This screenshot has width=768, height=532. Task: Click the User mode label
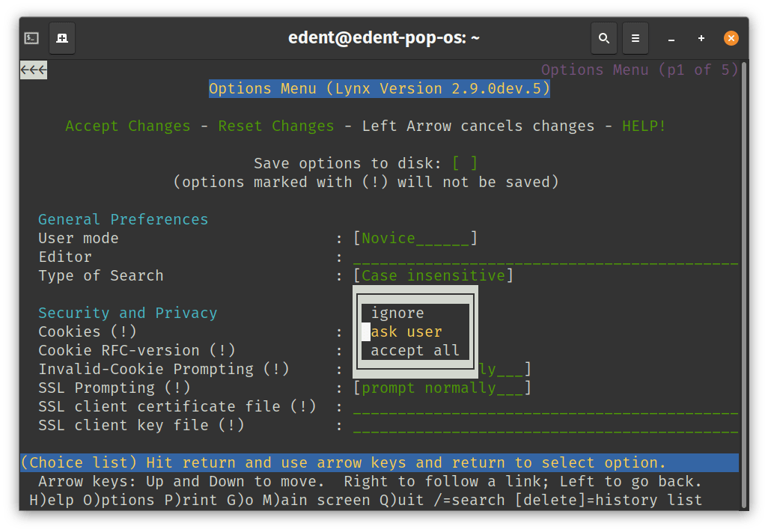pyautogui.click(x=79, y=239)
